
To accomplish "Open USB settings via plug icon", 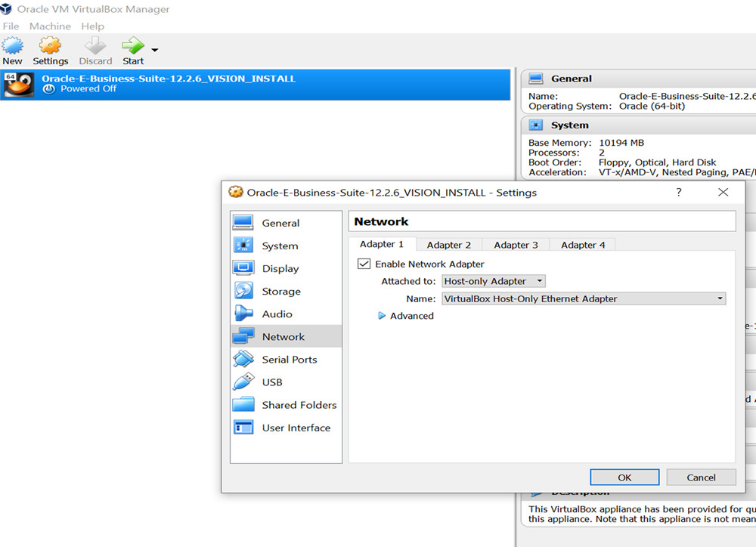I will coord(243,382).
